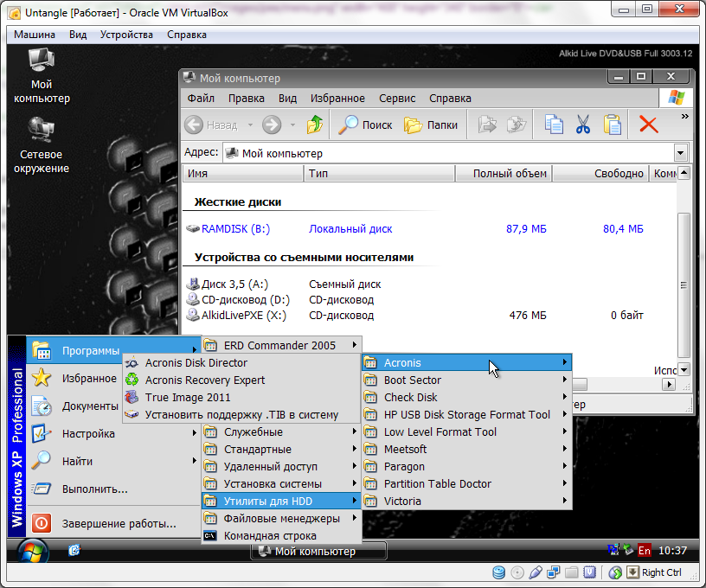
Task: Open Вид menu in explorer window
Action: (x=287, y=98)
